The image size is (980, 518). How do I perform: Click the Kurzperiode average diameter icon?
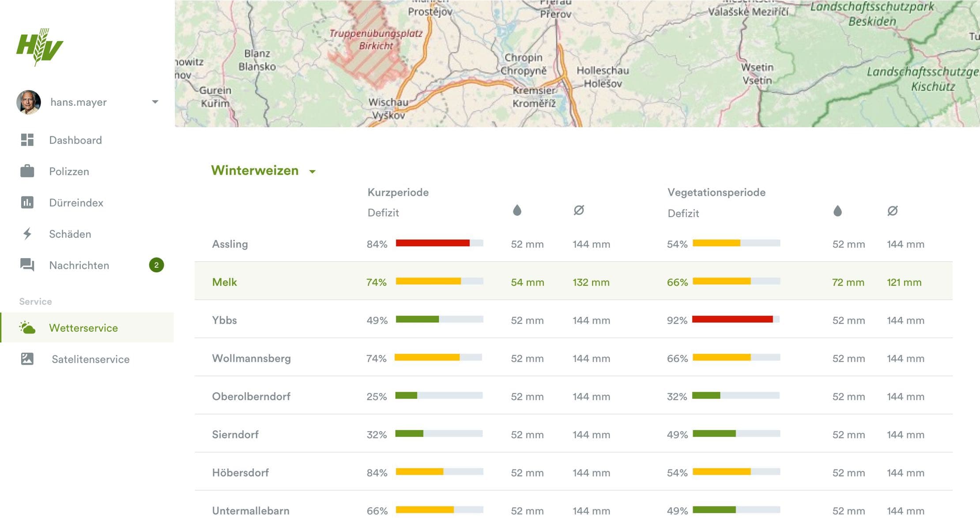point(579,210)
